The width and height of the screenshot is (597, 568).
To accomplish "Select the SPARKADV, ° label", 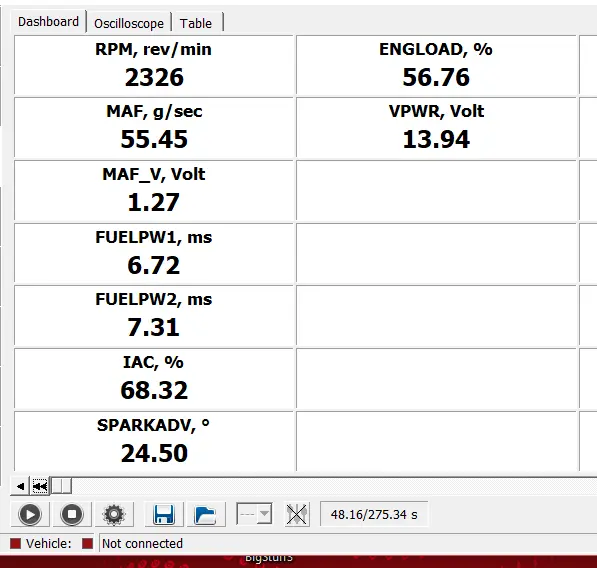I will [x=153, y=425].
